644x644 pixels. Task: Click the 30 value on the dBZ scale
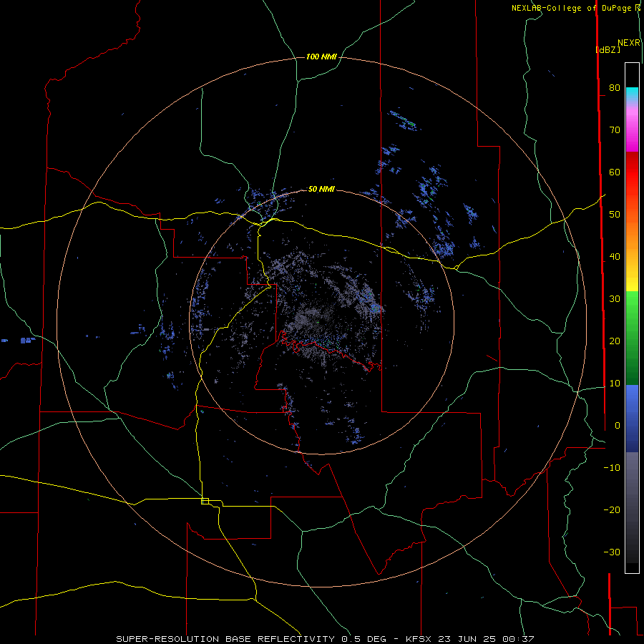click(615, 298)
